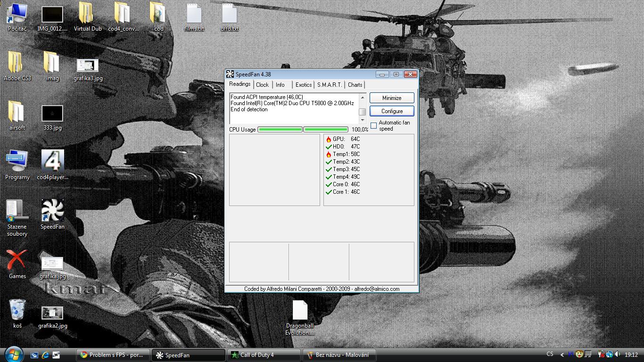Select the dffd.txt file
This screenshot has height=362, width=644.
coord(230,18)
